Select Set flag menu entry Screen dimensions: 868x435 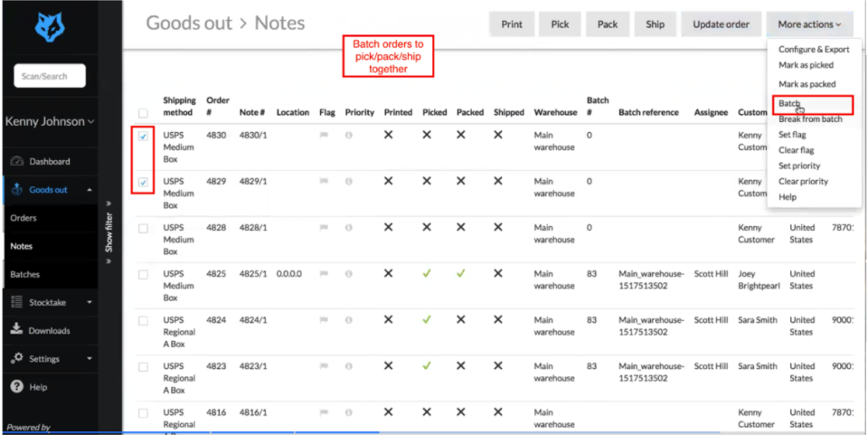click(792, 135)
